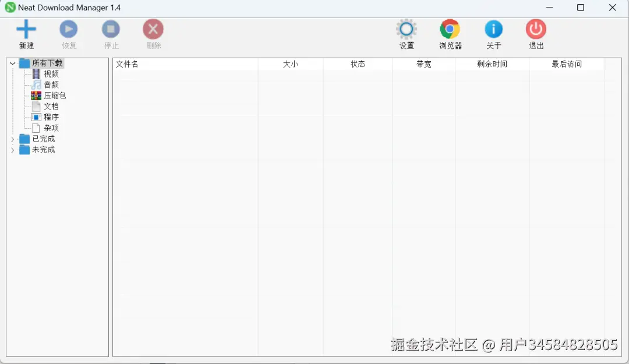This screenshot has width=629, height=364.
Task: Select the 文档 document icon
Action: (36, 107)
